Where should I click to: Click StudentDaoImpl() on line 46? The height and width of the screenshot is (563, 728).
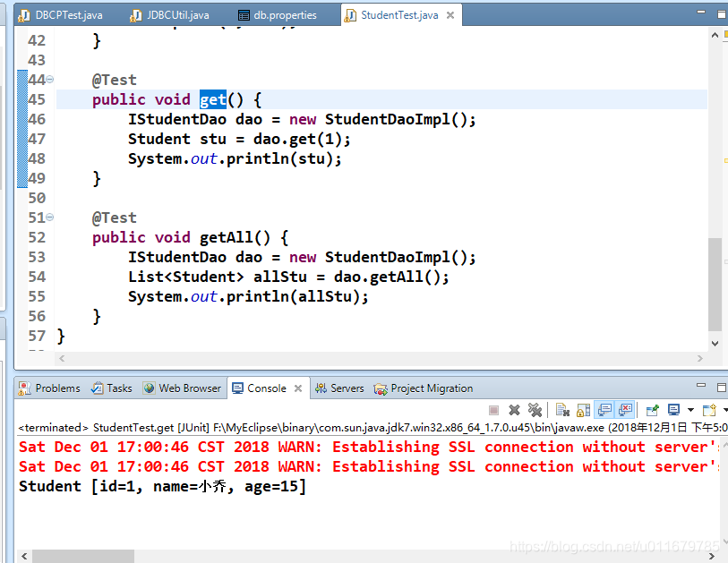pyautogui.click(x=396, y=119)
